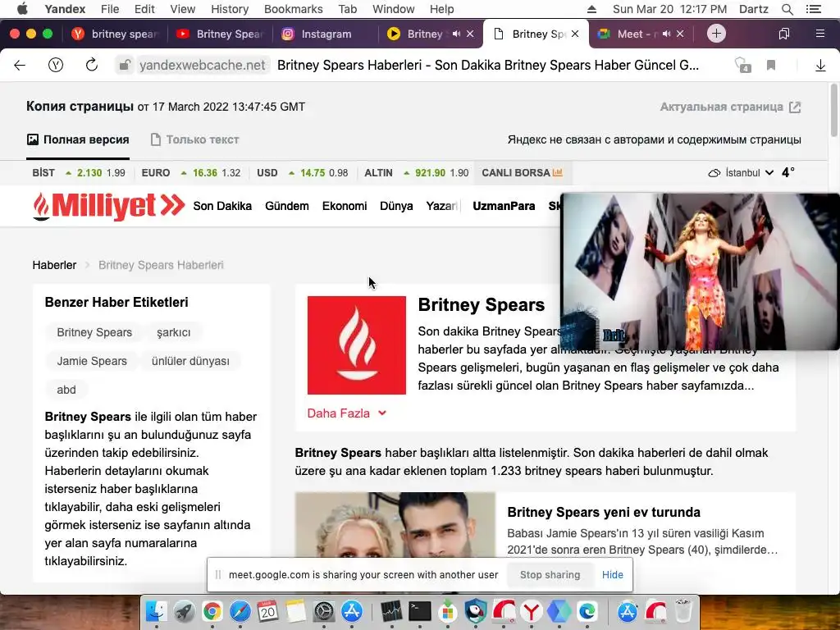
Task: Open the History menu in the menu bar
Action: click(x=230, y=9)
